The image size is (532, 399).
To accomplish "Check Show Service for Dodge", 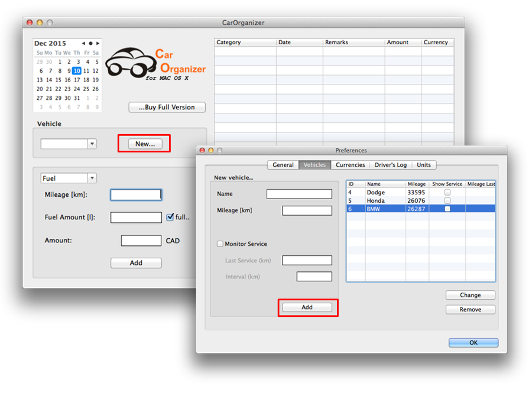I will click(x=447, y=192).
